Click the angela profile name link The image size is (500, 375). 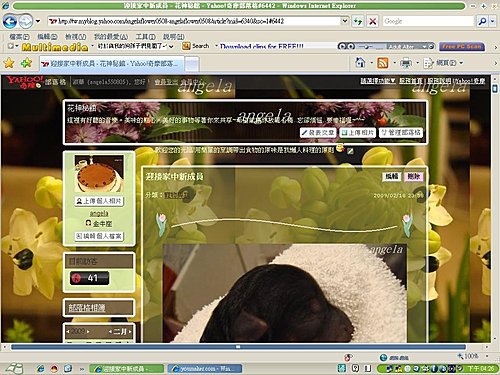(x=99, y=213)
